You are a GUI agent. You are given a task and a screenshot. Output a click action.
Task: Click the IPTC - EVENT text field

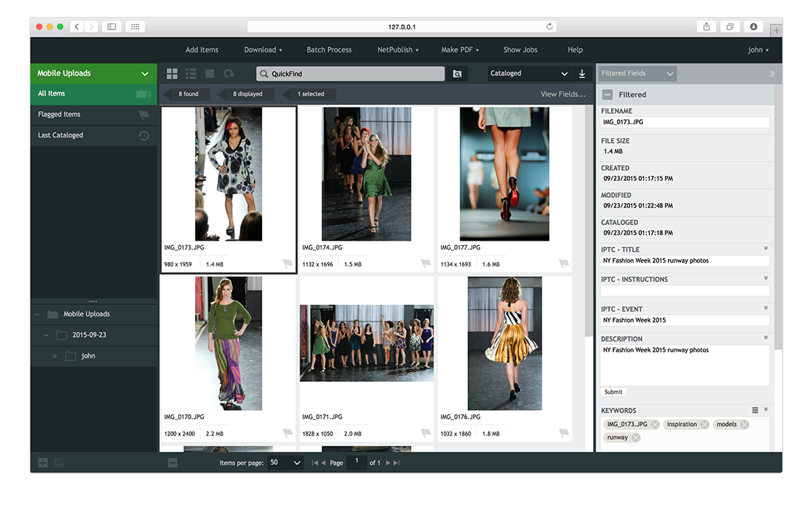click(685, 320)
